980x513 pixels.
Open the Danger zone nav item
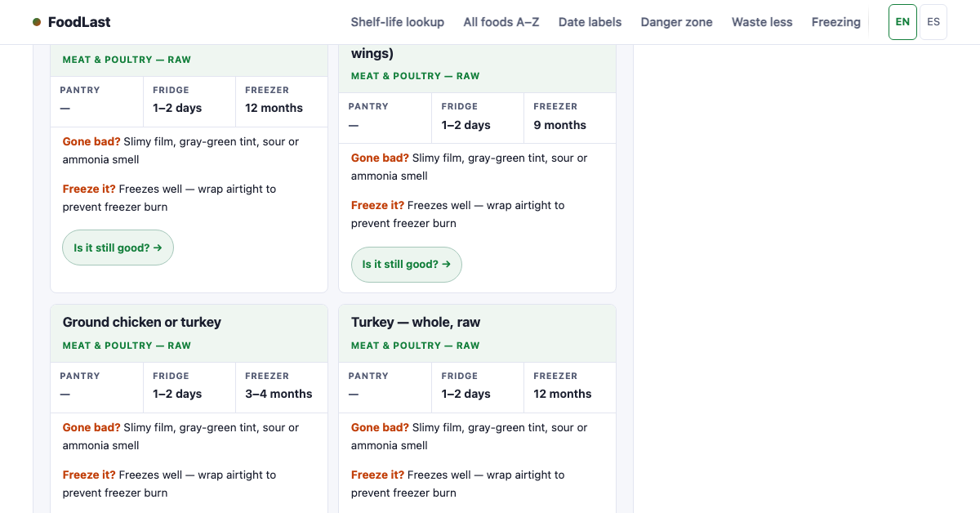point(676,22)
